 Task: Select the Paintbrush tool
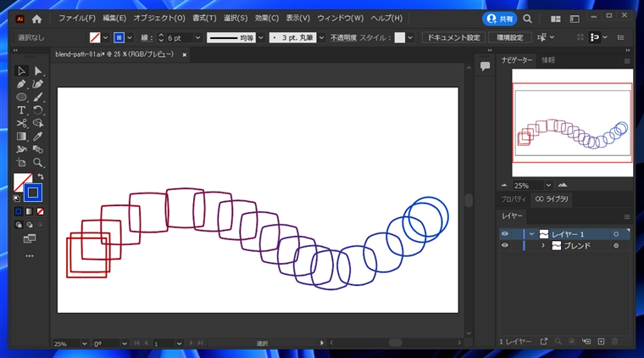point(38,98)
